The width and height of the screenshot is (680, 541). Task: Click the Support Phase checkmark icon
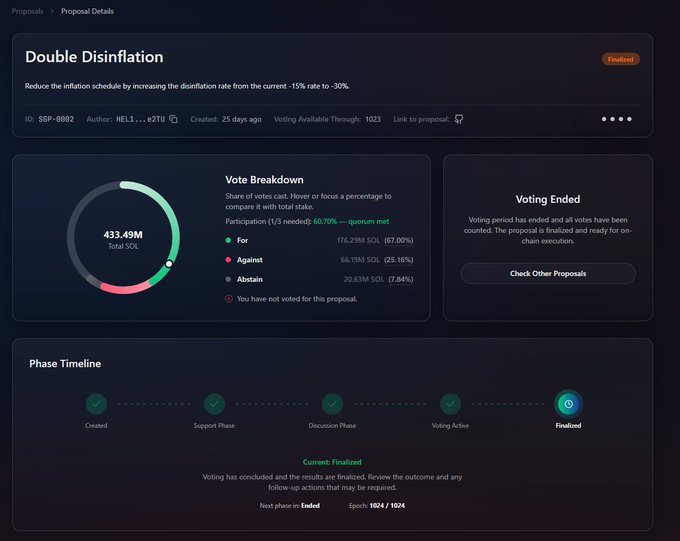[x=214, y=404]
